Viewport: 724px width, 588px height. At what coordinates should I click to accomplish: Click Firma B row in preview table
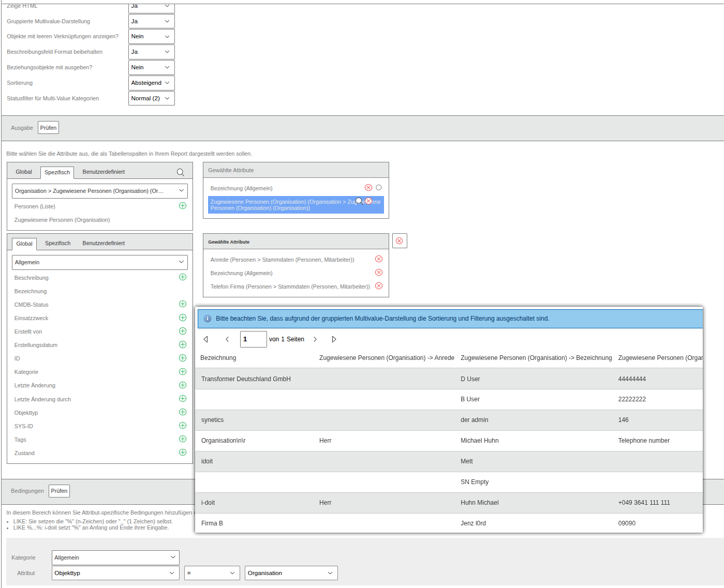coord(449,523)
